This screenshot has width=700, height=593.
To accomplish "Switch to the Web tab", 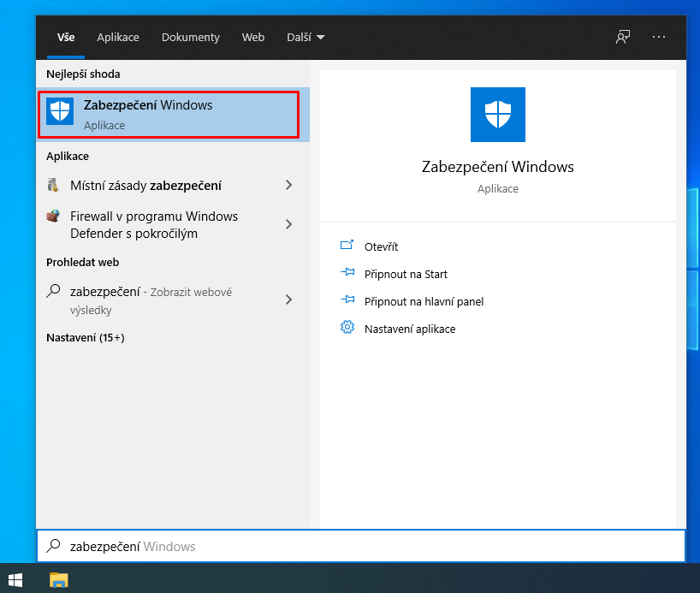I will tap(253, 38).
